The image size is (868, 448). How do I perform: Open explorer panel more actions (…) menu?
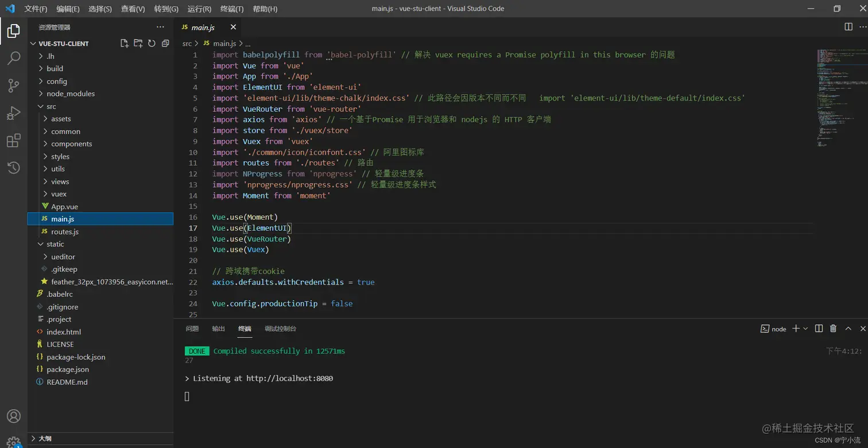[x=160, y=27]
